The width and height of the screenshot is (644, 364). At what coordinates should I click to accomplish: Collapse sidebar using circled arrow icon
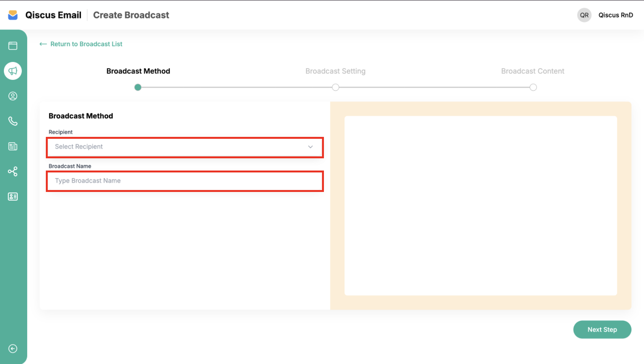[x=13, y=349]
